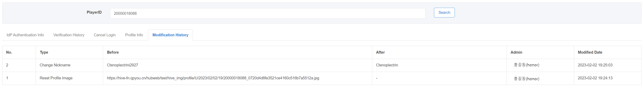
Task: Switch to Verification History tab
Action: tap(69, 35)
